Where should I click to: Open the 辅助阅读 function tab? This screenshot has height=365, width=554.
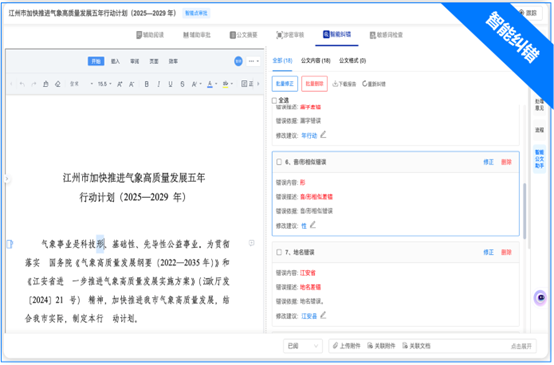coord(150,35)
